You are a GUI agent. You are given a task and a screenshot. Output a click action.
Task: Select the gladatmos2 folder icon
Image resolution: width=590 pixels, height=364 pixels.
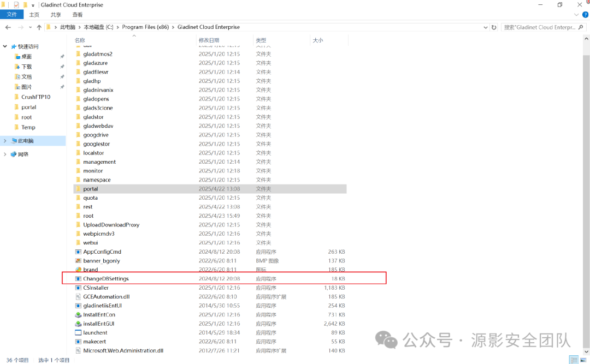pos(78,54)
